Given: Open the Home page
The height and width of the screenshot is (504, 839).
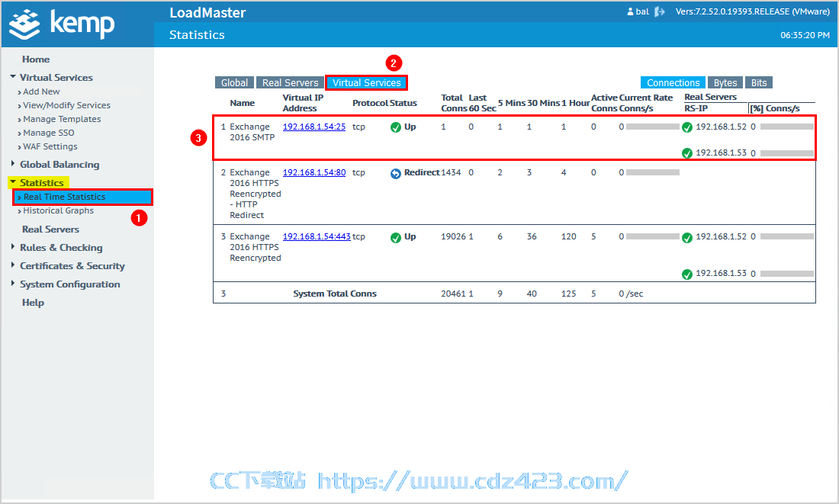Looking at the screenshot, I should click(x=36, y=59).
